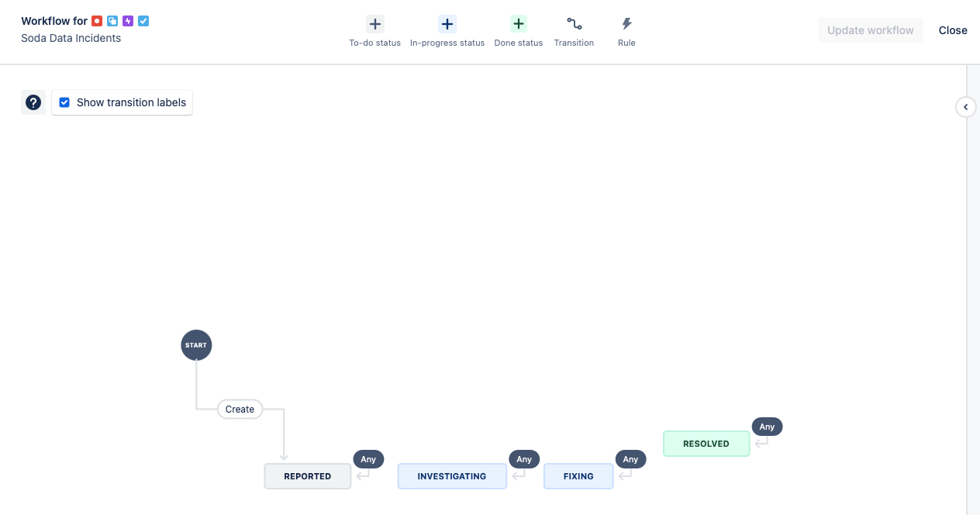Add a new Transition
This screenshot has width=980, height=515.
click(574, 24)
